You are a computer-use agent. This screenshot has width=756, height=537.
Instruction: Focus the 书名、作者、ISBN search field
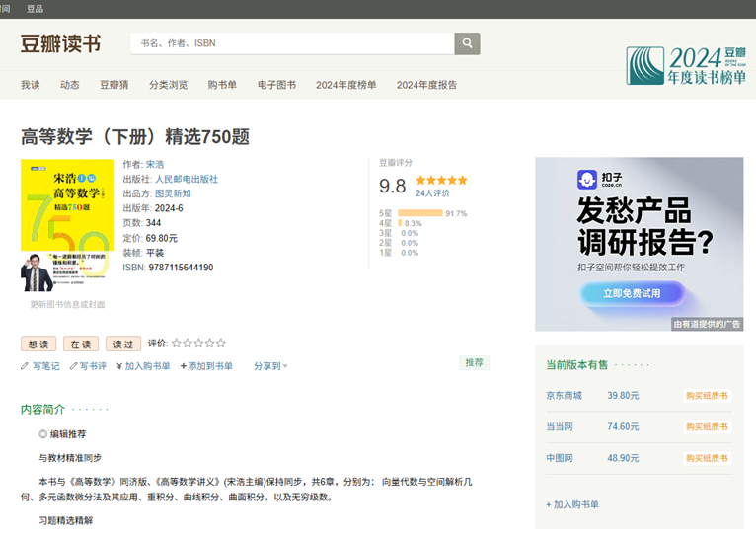[x=293, y=43]
